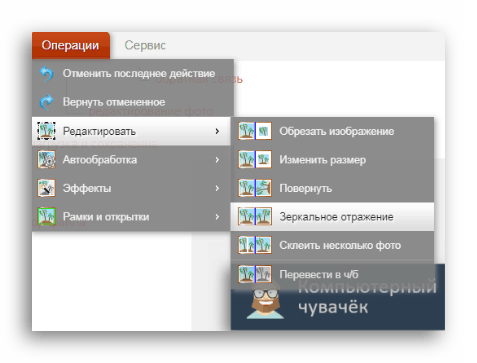This screenshot has width=477, height=363.
Task: Click the Автообработка gear icon
Action: [x=46, y=160]
